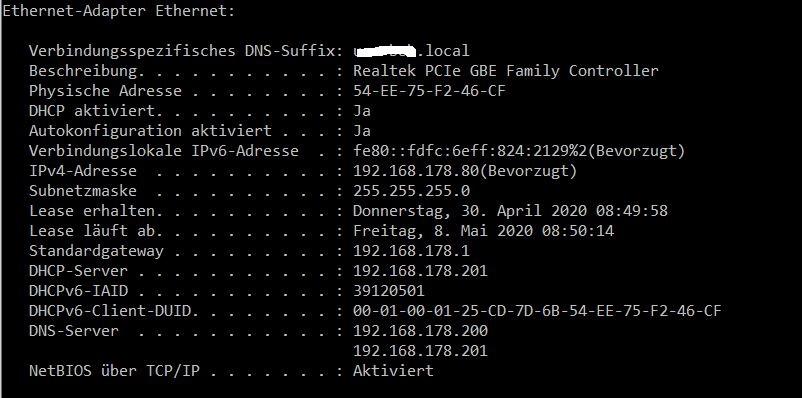This screenshot has width=802, height=398.
Task: Click the 'Ethernet-Adapter Ethernet:' heading text
Action: [x=118, y=11]
